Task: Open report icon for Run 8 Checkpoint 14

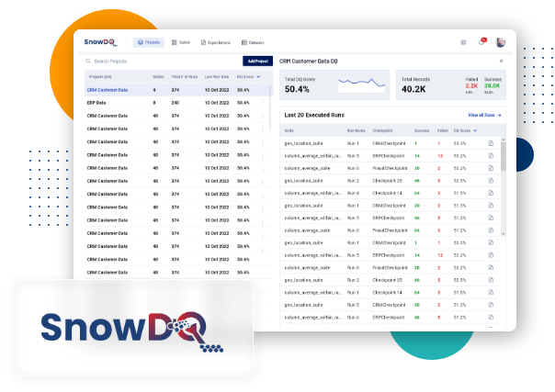Action: tap(491, 193)
